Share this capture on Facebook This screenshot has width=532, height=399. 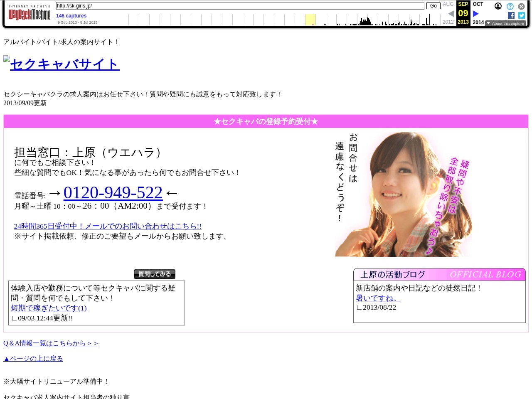[x=511, y=15]
